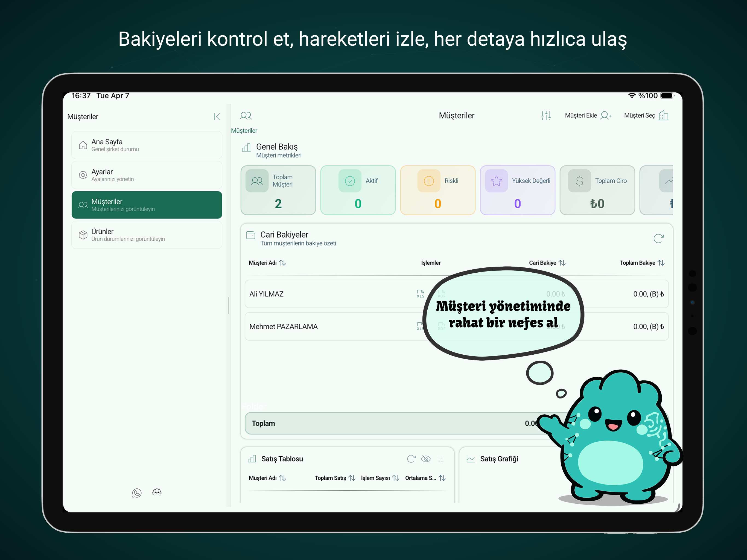Image resolution: width=747 pixels, height=560 pixels.
Task: Click the Riskli warning icon
Action: click(429, 181)
